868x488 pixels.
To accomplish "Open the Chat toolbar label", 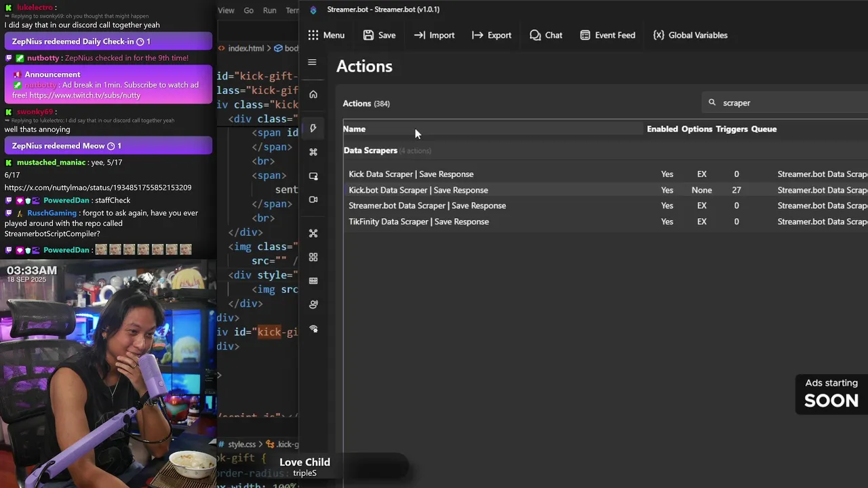I will (x=554, y=35).
